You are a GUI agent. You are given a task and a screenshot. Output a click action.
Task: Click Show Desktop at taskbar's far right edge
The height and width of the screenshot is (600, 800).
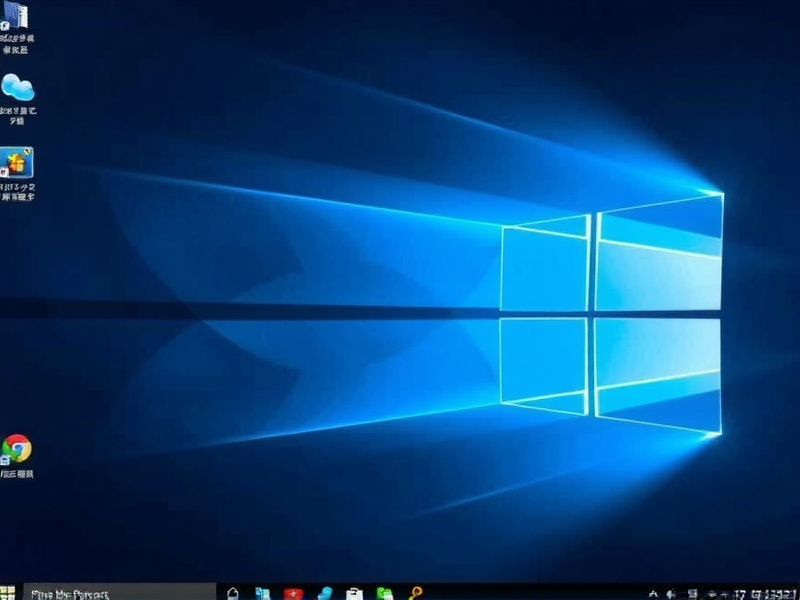coord(799,593)
